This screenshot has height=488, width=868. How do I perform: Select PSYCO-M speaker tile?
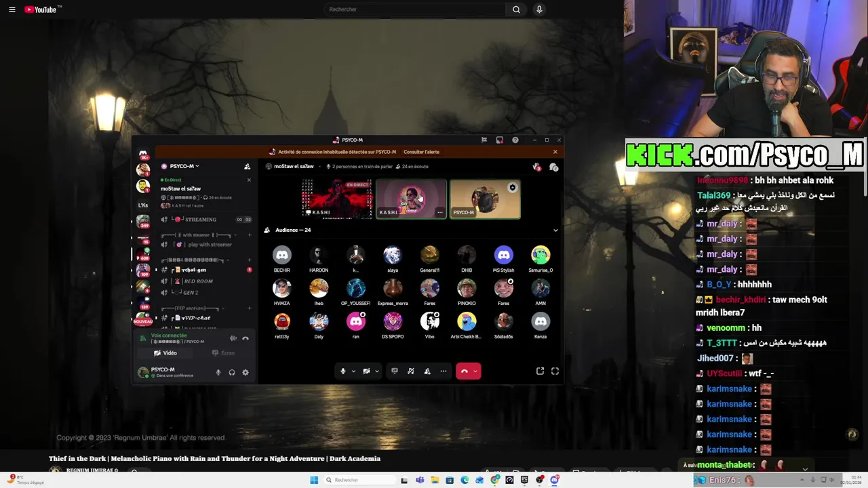(x=485, y=199)
